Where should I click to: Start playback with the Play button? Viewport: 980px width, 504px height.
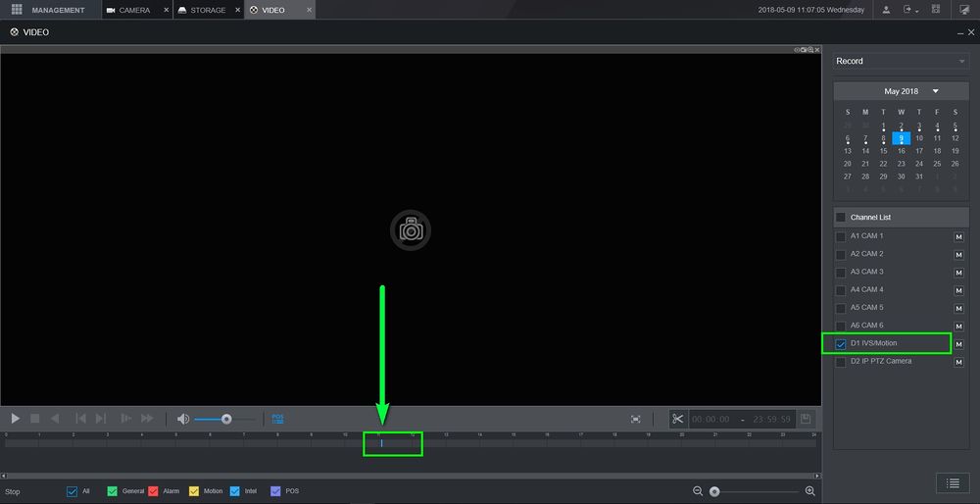(x=16, y=419)
